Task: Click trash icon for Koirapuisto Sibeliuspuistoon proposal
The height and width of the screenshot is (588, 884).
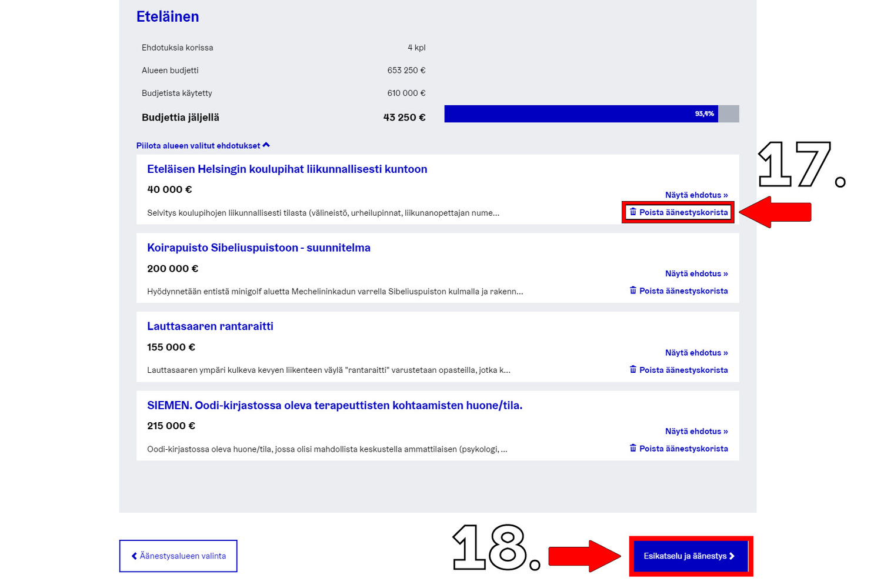Action: tap(633, 290)
